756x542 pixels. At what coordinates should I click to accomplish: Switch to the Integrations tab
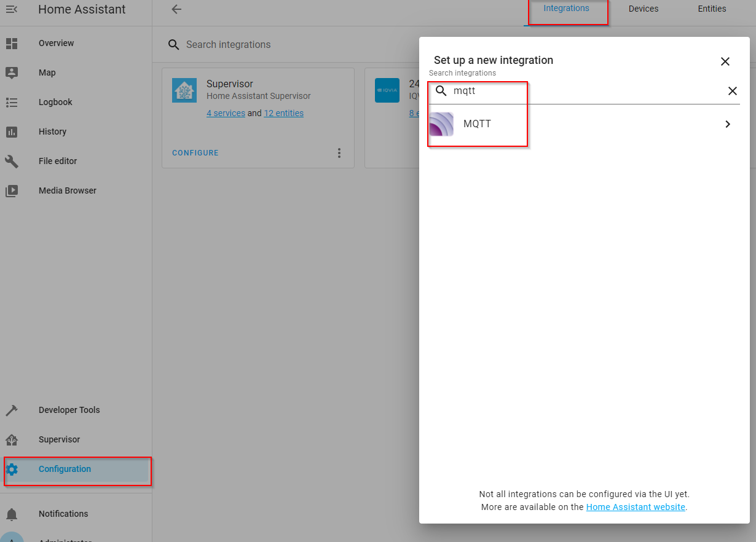point(566,9)
